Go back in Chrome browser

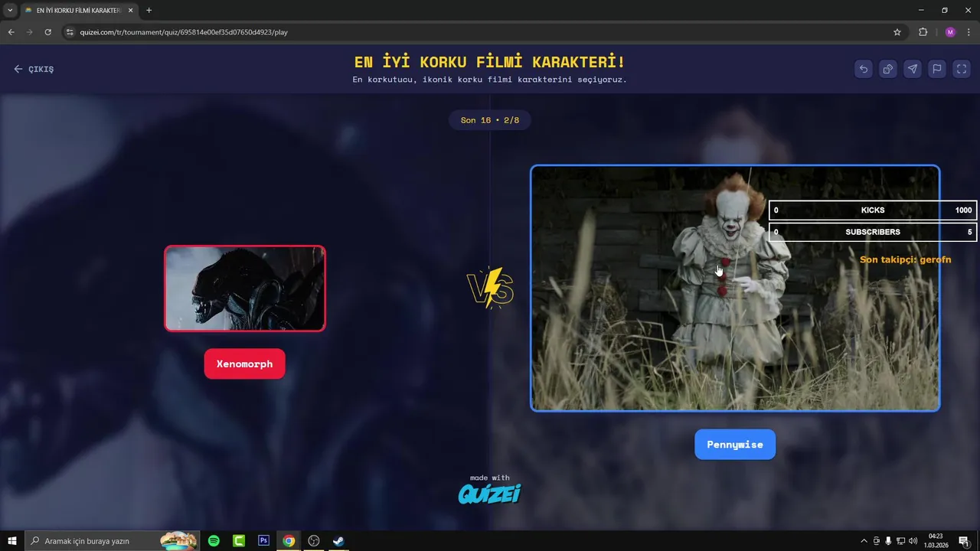11,32
